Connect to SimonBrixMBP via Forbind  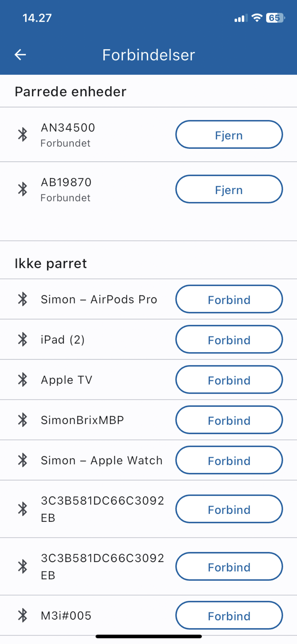[x=229, y=420]
